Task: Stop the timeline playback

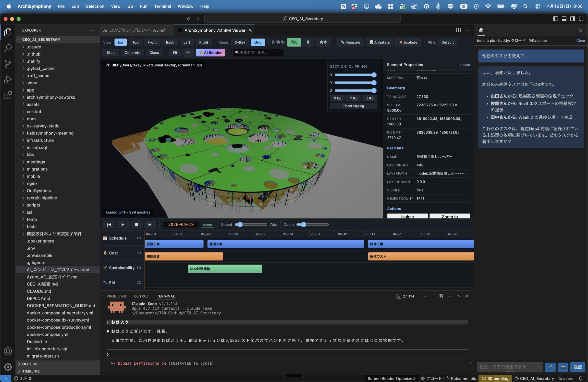Action: (136, 225)
